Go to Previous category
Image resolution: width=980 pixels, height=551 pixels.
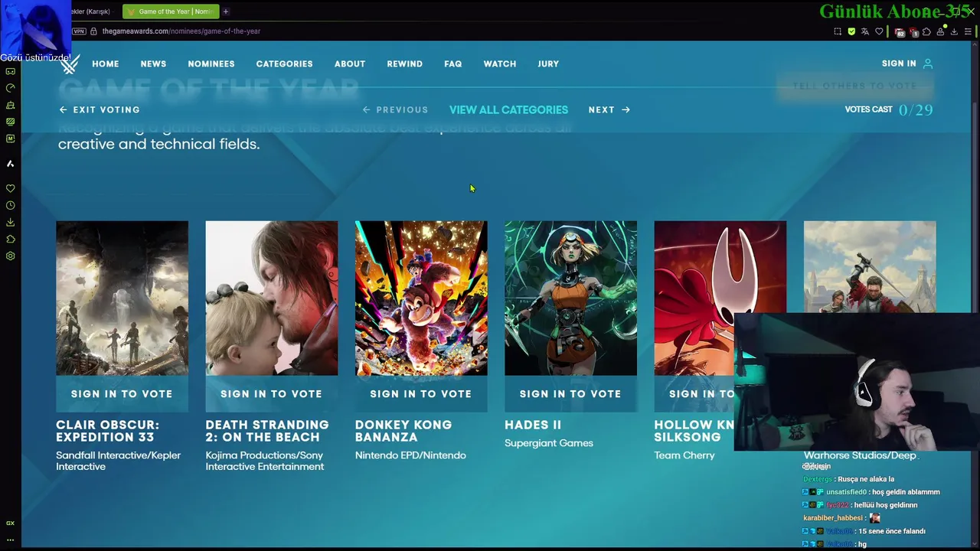395,109
